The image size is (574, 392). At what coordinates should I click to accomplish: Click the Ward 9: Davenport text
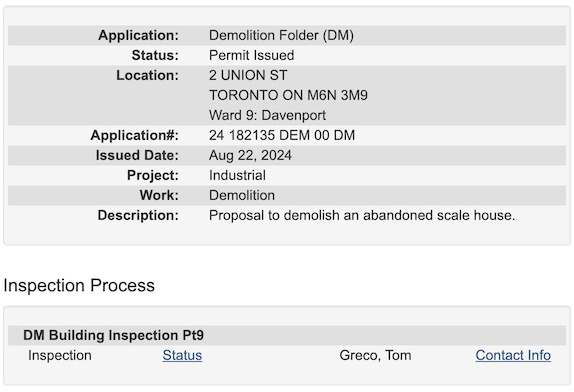point(267,115)
